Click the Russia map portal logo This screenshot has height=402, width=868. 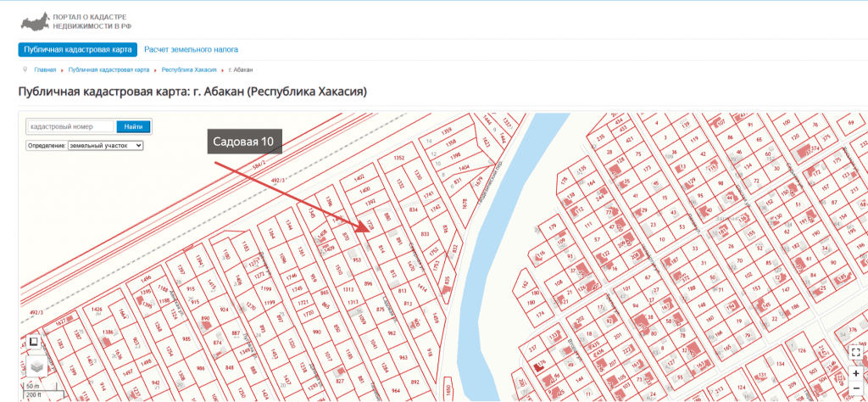coord(34,20)
